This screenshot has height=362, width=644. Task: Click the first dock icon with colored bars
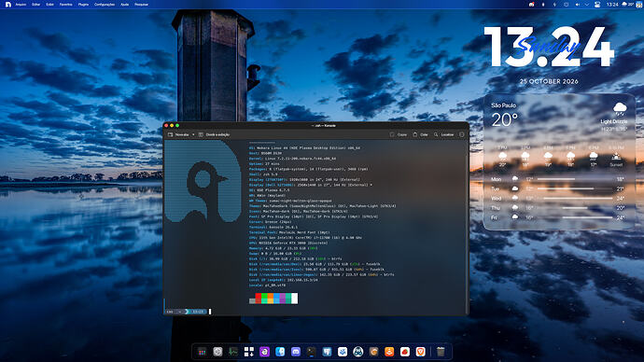tap(203, 352)
